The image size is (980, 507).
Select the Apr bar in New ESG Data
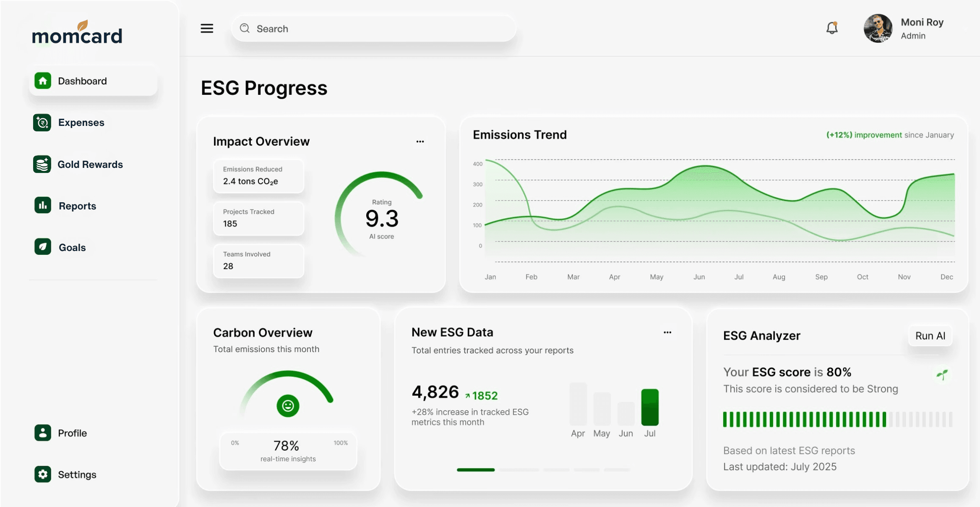(578, 404)
